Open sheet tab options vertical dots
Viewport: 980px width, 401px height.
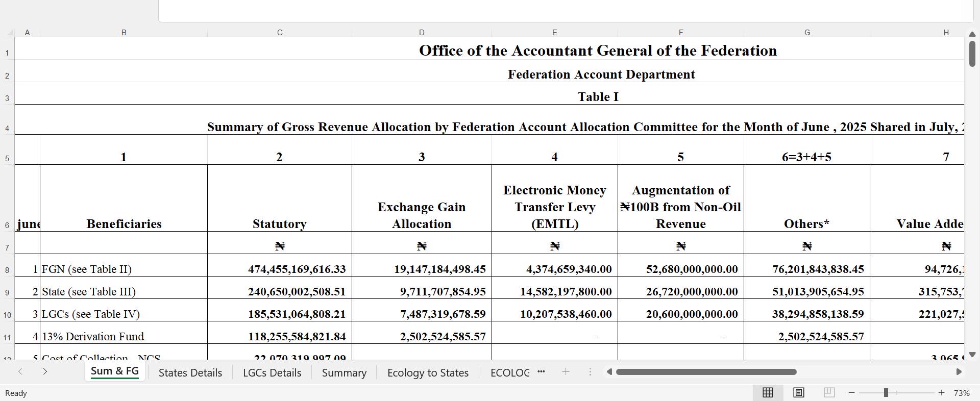[x=590, y=372]
